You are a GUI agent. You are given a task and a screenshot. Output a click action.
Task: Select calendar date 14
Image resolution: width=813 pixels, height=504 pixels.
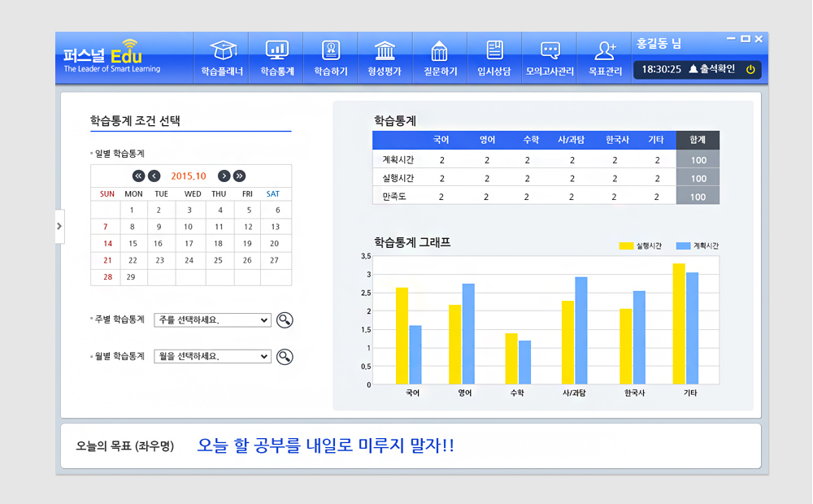point(107,243)
